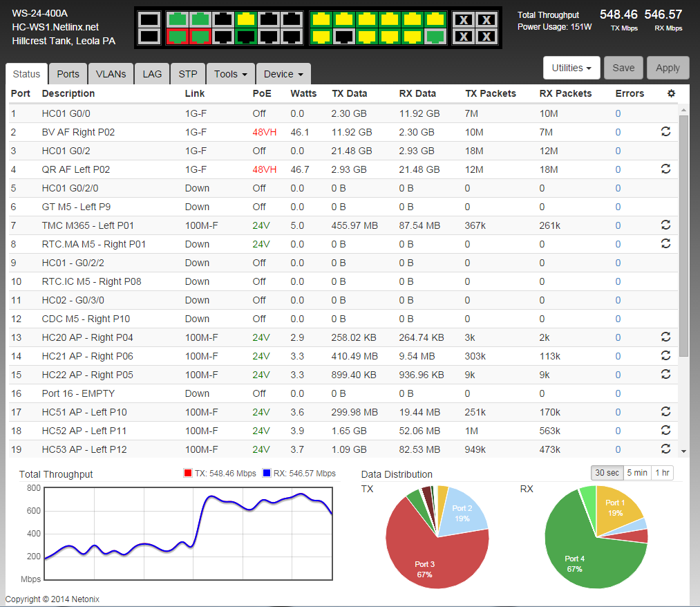Switch to the Ports tab
Image resolution: width=700 pixels, height=607 pixels.
tap(68, 74)
